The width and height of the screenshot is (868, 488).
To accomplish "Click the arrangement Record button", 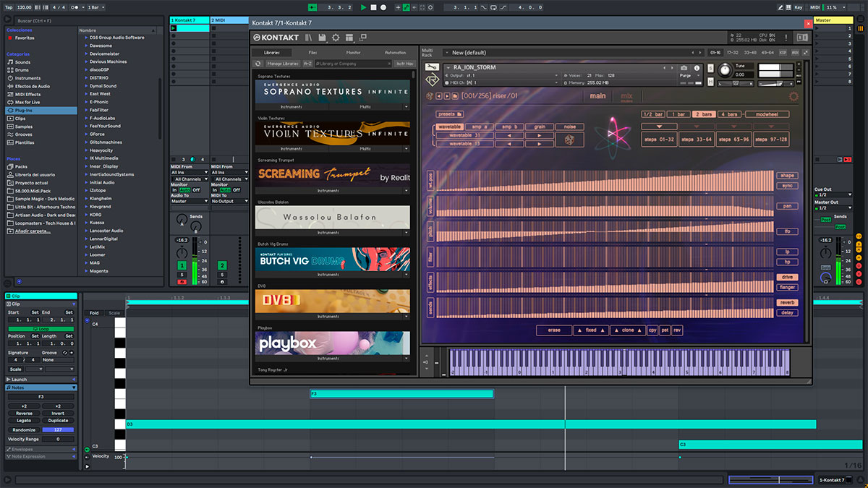I will (x=383, y=7).
